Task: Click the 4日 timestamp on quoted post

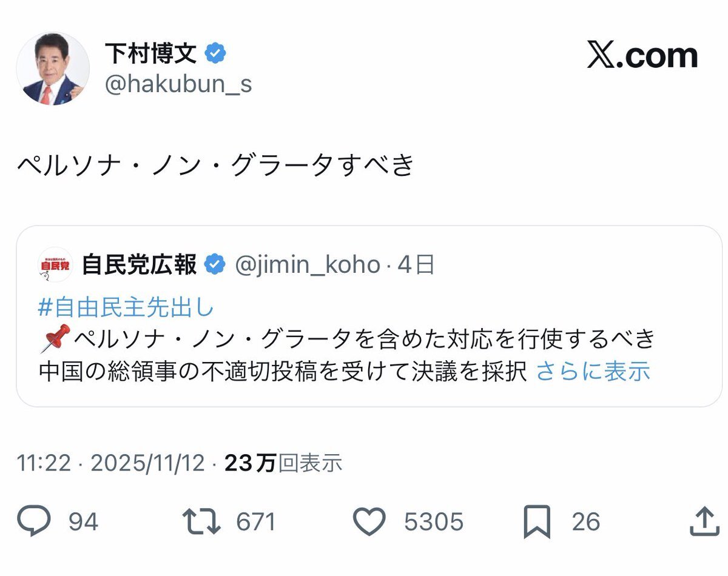Action: coord(416,265)
